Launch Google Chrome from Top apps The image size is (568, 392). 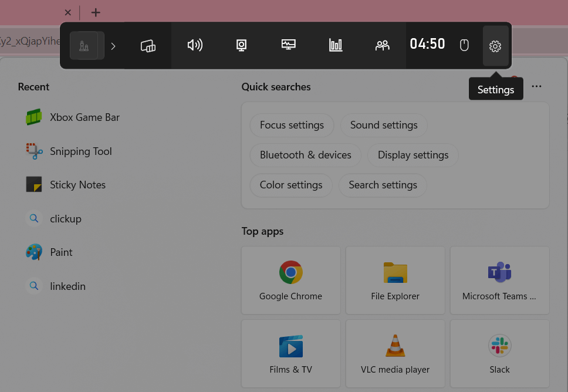click(x=291, y=281)
